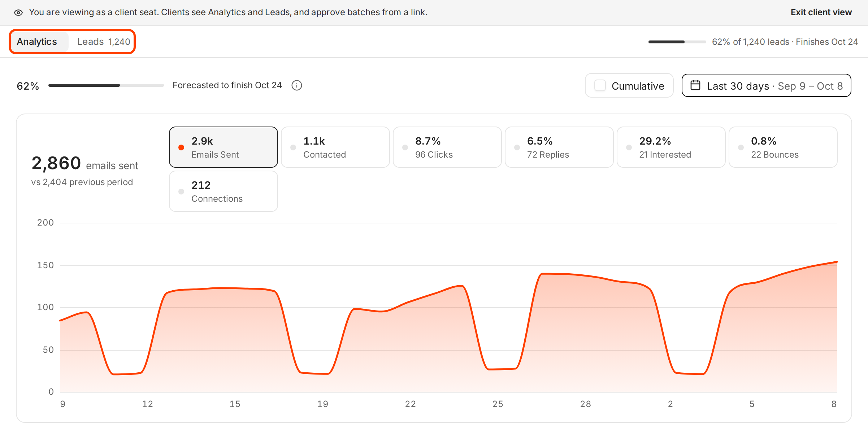The width and height of the screenshot is (868, 428).
Task: Click the chart line's end point at Oct 8
Action: 836,262
